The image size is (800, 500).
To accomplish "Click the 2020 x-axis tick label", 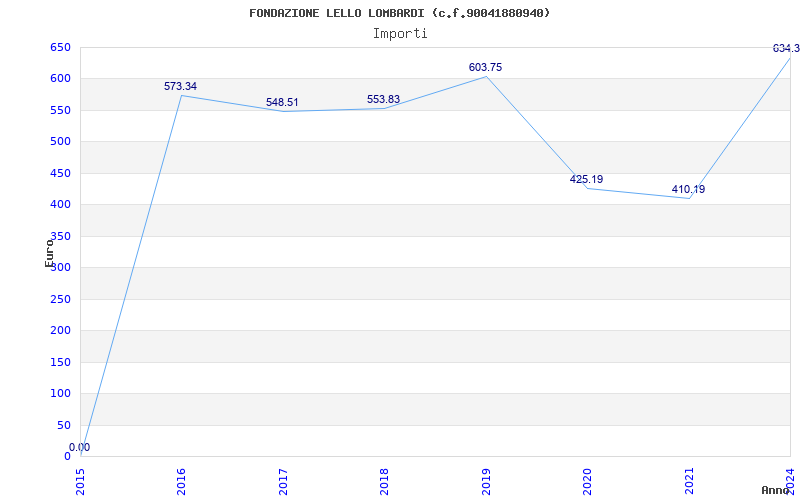I will 587,482.
